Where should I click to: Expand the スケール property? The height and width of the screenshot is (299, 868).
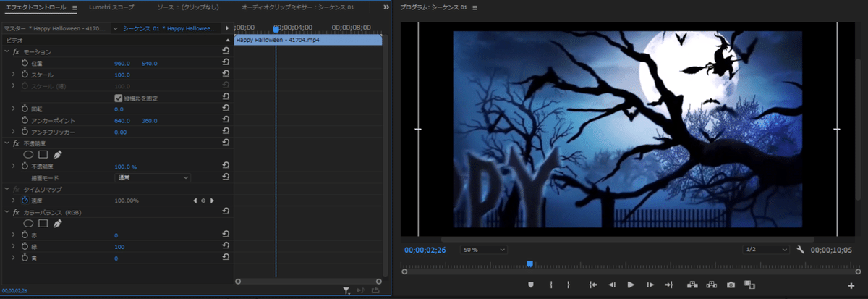tap(13, 75)
